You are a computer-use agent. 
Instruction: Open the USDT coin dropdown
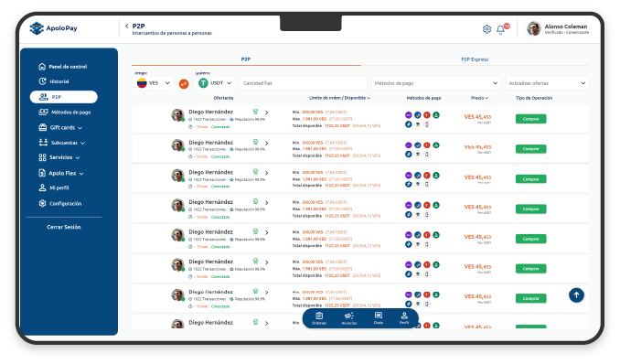(x=215, y=83)
